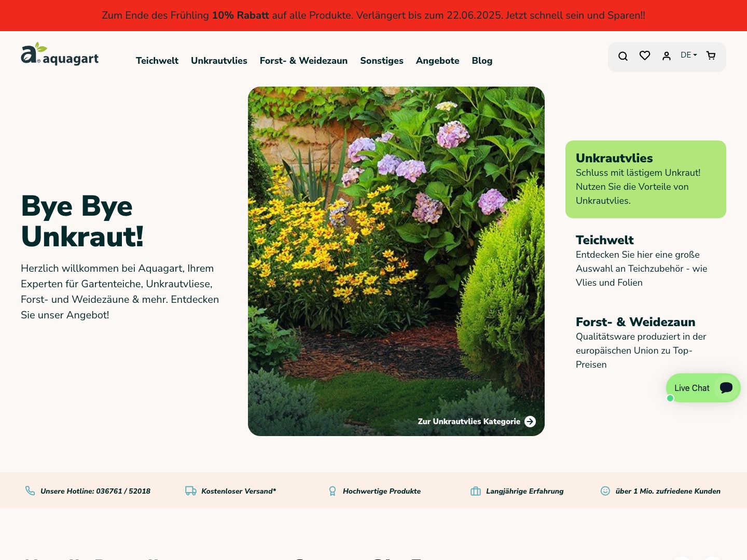This screenshot has height=560, width=747.
Task: Click the Kostenloser Versand truck icon
Action: [x=190, y=491]
